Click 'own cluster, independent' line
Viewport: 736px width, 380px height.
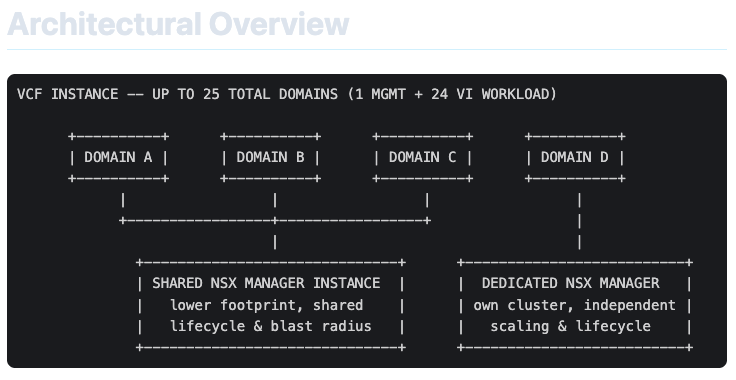click(x=575, y=305)
